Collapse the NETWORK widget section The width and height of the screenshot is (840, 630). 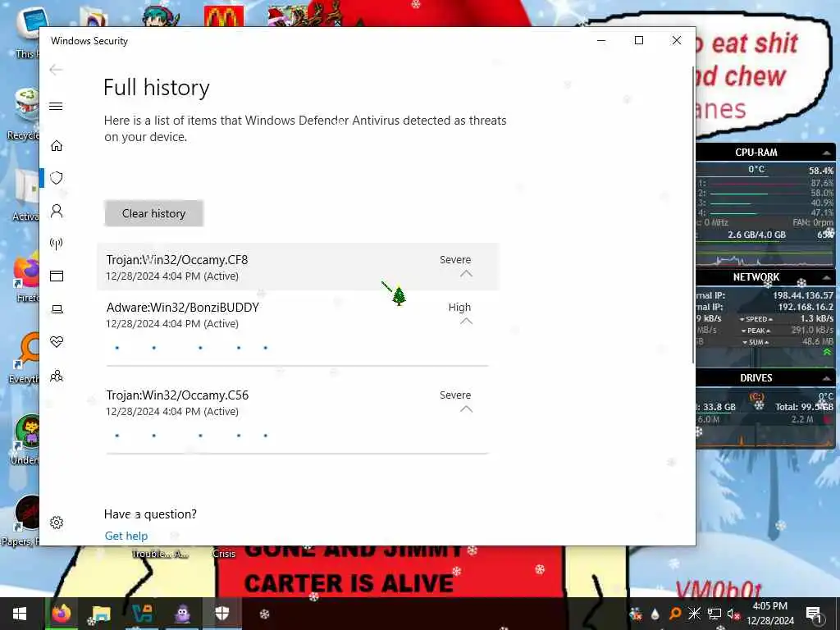(827, 277)
